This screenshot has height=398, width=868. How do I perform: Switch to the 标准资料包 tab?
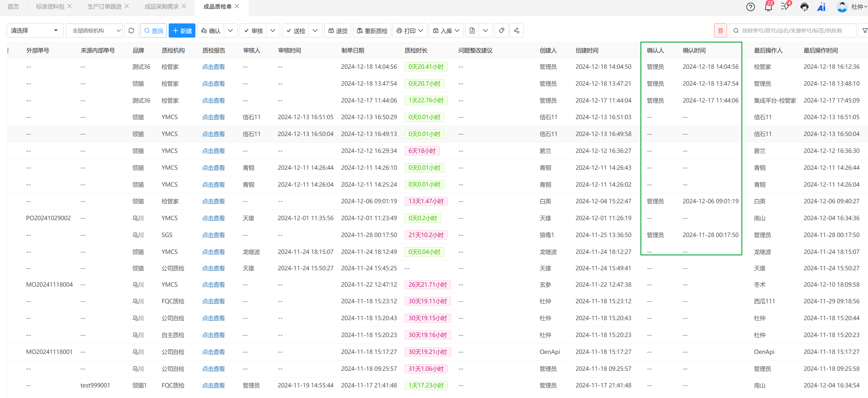50,6
